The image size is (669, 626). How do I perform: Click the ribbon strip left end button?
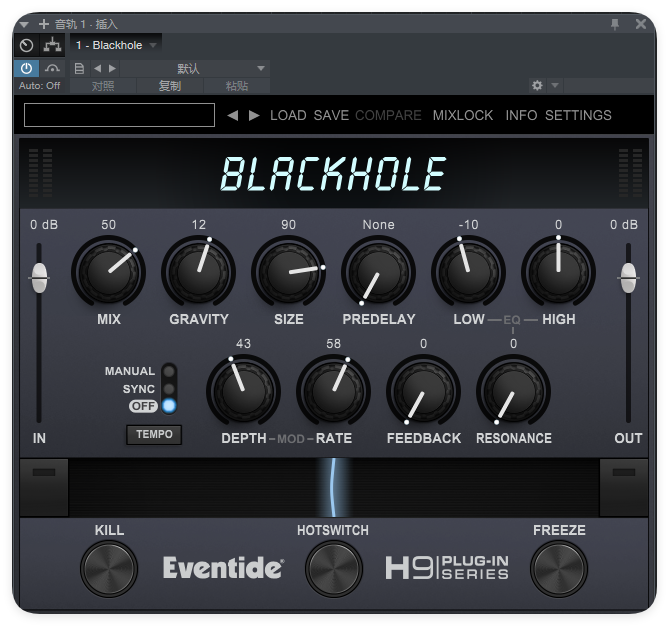pyautogui.click(x=44, y=488)
